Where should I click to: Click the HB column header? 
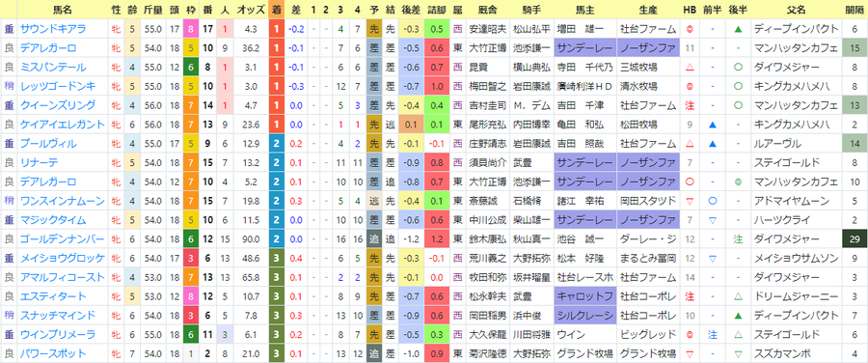[690, 10]
